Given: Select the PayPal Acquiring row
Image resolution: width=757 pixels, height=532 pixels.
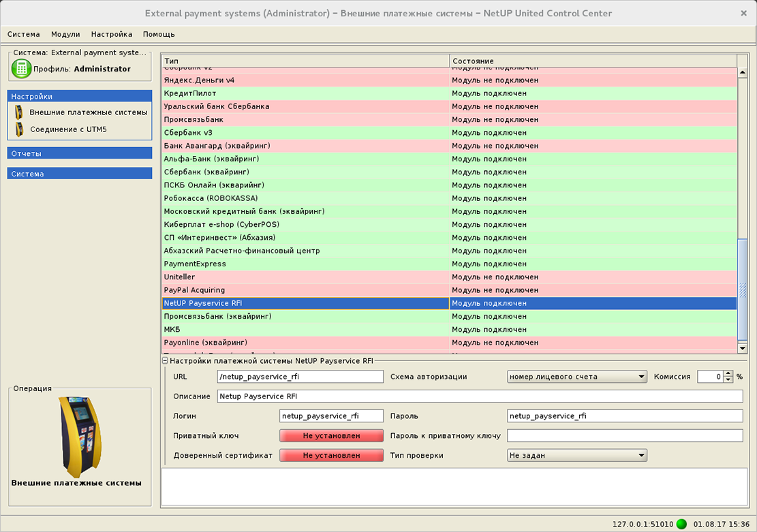Looking at the screenshot, I should point(450,290).
